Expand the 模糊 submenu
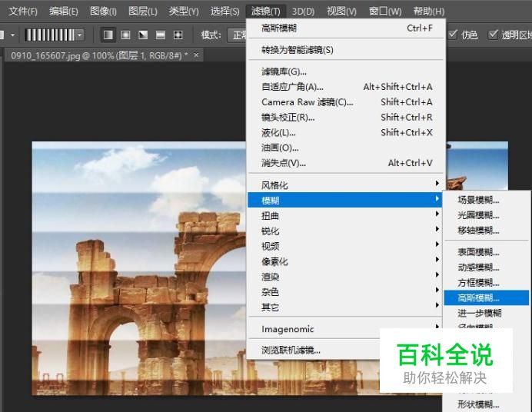Screen dimensions: 532x412 point(344,200)
